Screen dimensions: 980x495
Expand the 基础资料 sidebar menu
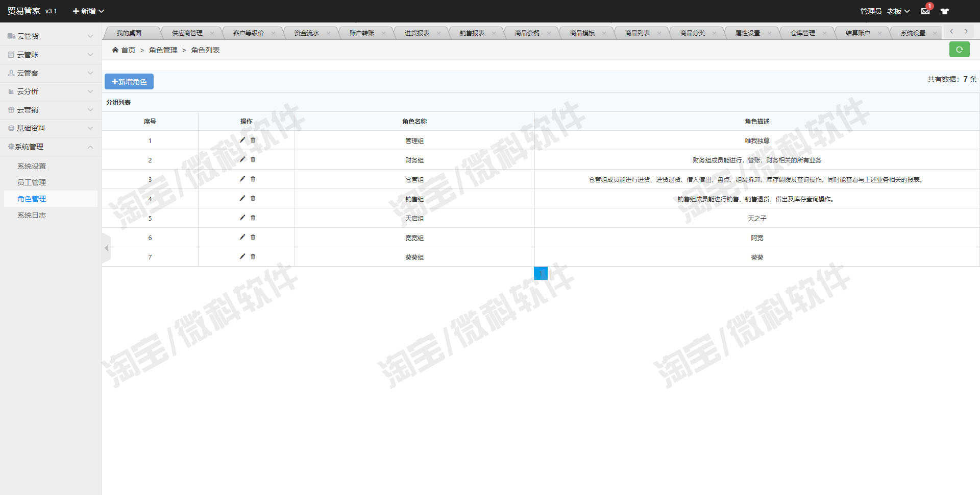click(x=51, y=128)
